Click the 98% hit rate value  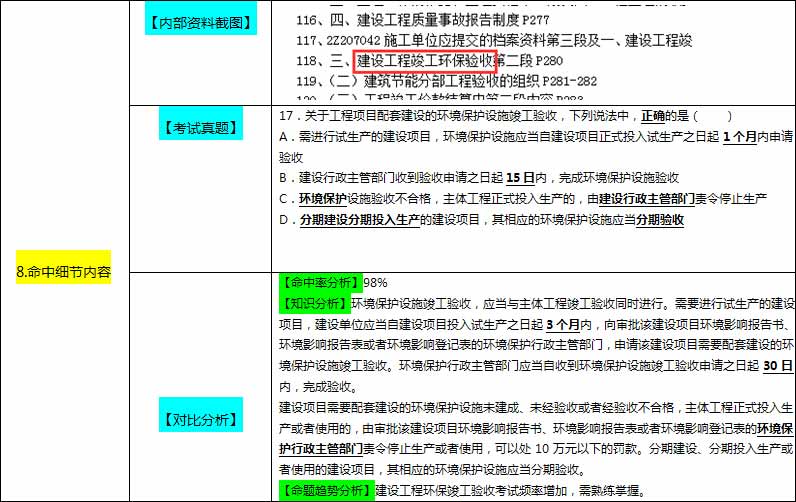tap(376, 283)
